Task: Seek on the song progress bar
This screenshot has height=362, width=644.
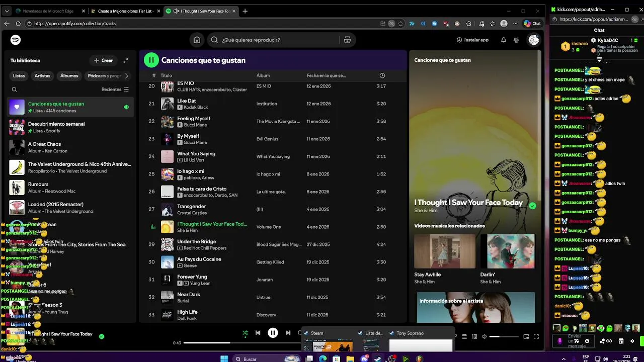Action: 242,343
